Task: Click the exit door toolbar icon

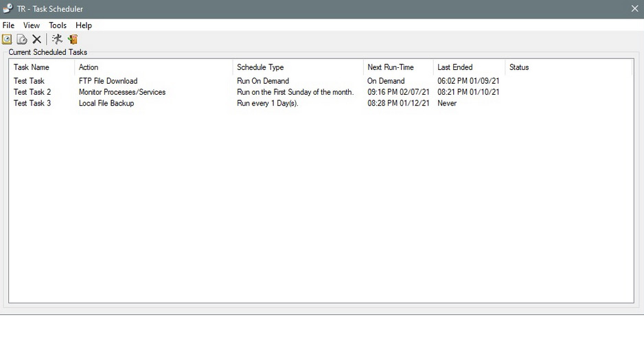Action: click(x=73, y=39)
